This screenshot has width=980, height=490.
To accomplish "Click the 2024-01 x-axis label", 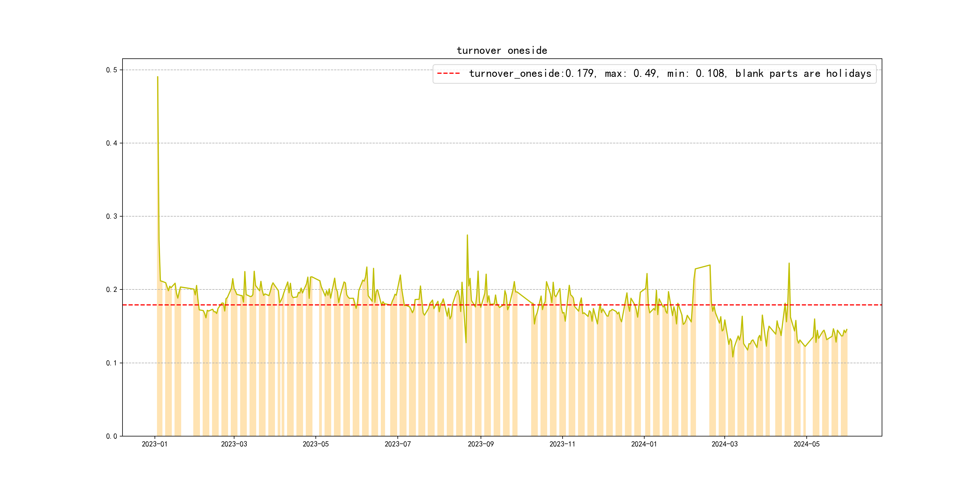I will (x=644, y=444).
